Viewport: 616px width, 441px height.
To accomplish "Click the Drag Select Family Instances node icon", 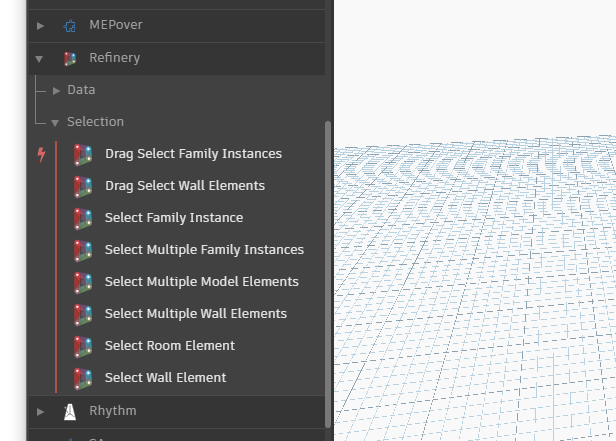I will 83,154.
